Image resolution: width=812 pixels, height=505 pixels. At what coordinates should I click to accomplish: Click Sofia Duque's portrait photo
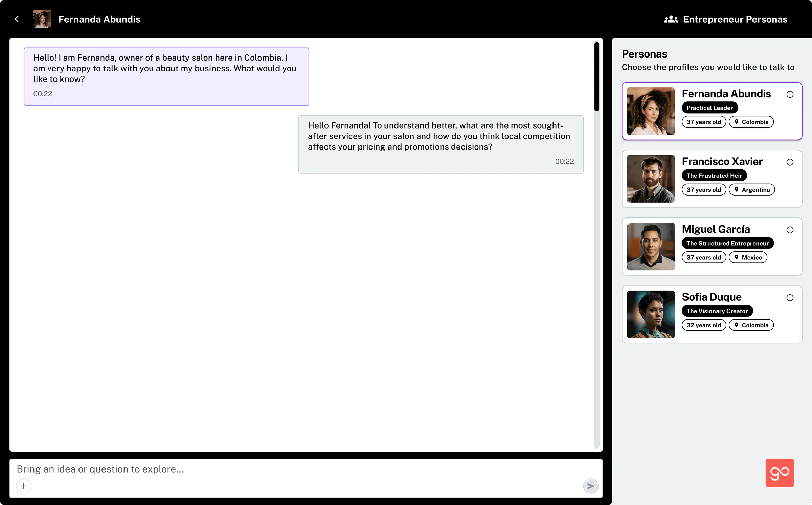click(x=651, y=314)
